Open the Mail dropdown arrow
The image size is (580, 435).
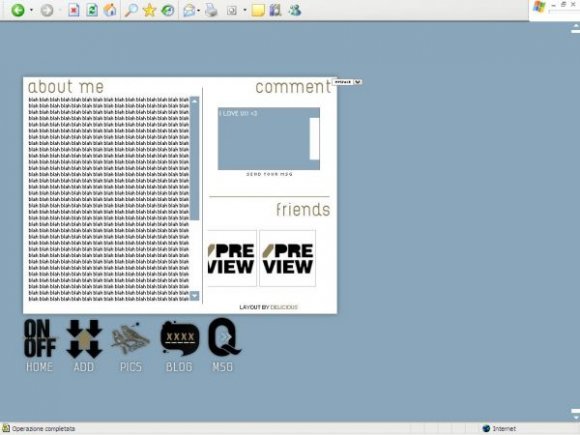click(x=199, y=10)
